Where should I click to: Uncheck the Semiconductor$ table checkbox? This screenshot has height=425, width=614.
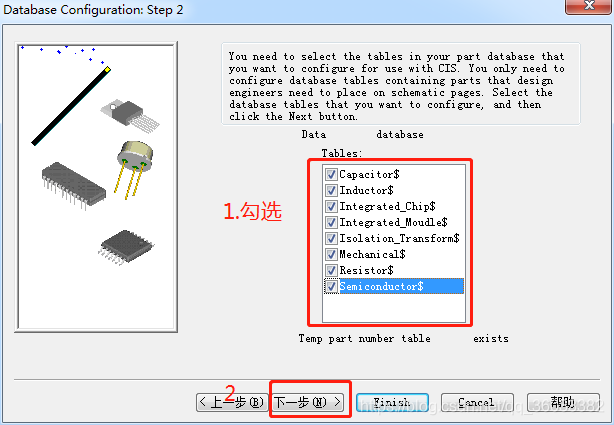tap(331, 287)
